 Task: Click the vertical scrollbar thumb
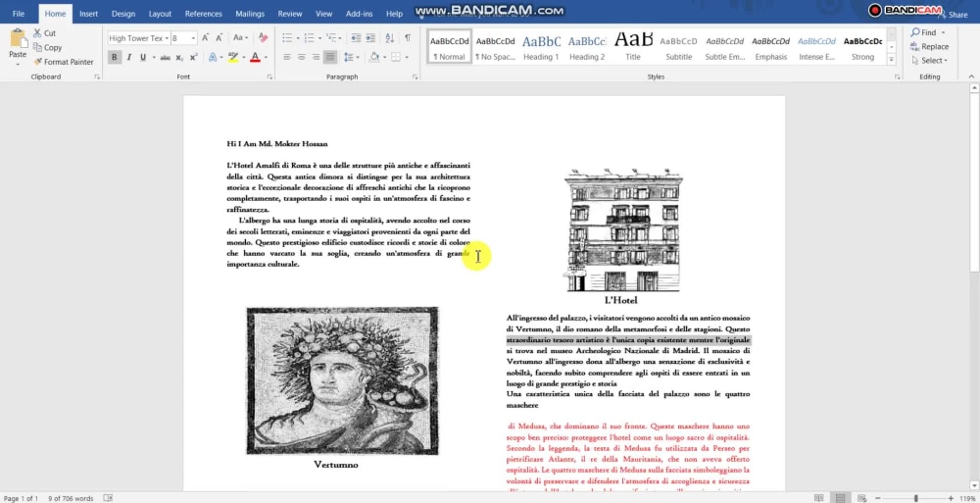pyautogui.click(x=974, y=182)
